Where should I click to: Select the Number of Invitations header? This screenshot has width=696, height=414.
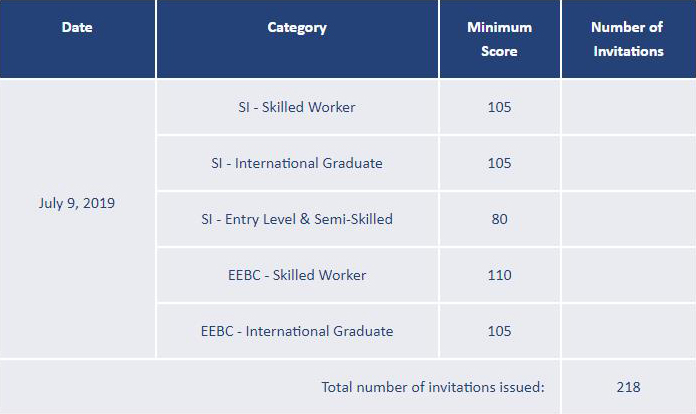click(x=627, y=39)
